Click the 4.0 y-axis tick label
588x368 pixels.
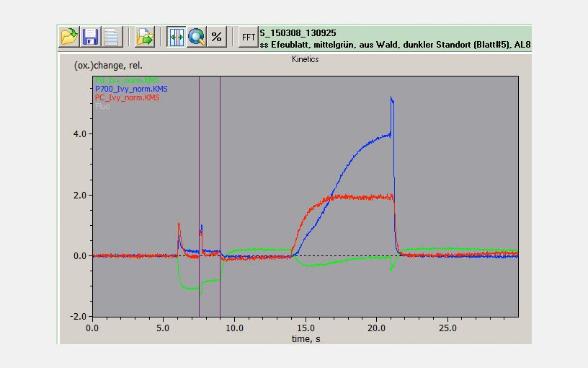[x=80, y=134]
